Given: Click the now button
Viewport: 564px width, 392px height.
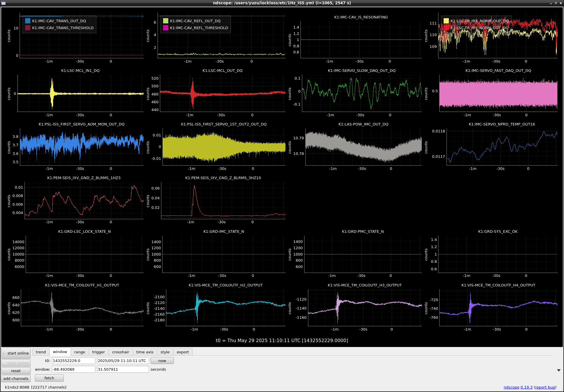Looking at the screenshot, I should [162, 361].
